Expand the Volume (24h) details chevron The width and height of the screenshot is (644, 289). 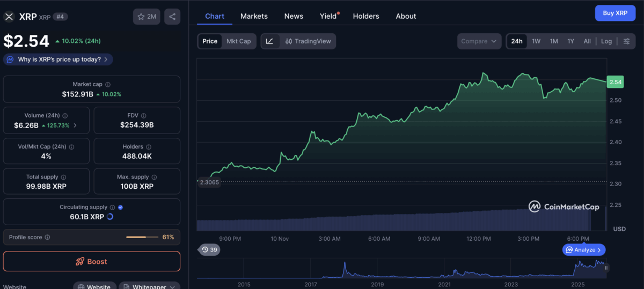(x=75, y=125)
